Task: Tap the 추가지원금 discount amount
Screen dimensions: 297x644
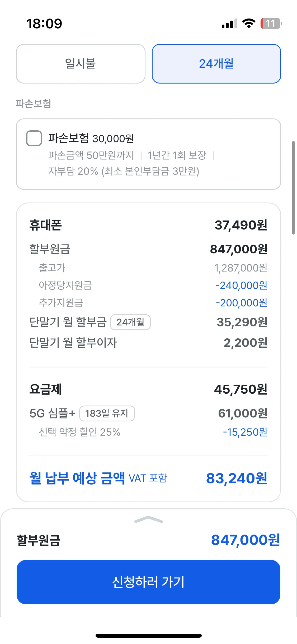Action: pos(241,303)
